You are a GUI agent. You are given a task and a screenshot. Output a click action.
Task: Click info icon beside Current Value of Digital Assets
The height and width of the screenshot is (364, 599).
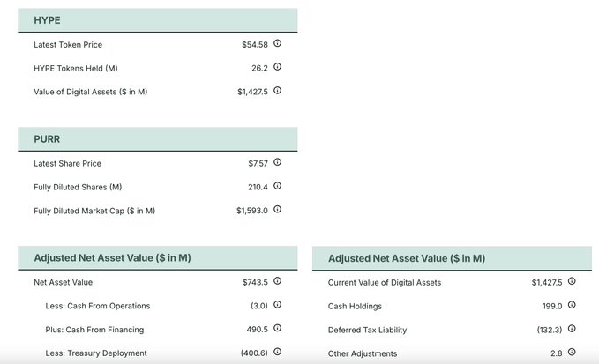(572, 281)
